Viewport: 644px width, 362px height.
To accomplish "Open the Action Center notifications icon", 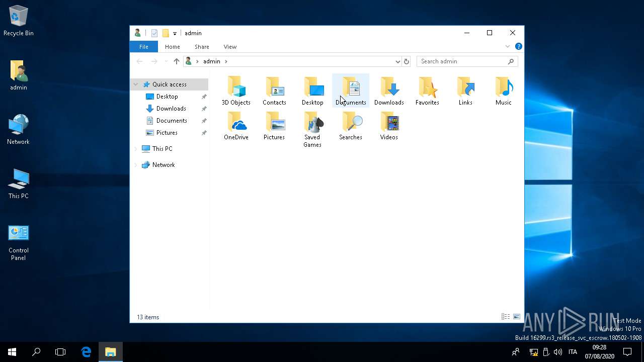I will click(x=627, y=352).
